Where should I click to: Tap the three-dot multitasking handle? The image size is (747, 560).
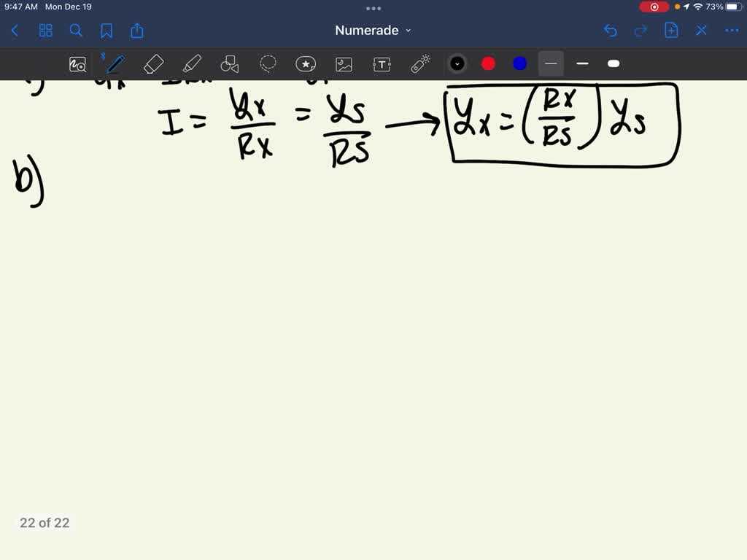pyautogui.click(x=373, y=8)
